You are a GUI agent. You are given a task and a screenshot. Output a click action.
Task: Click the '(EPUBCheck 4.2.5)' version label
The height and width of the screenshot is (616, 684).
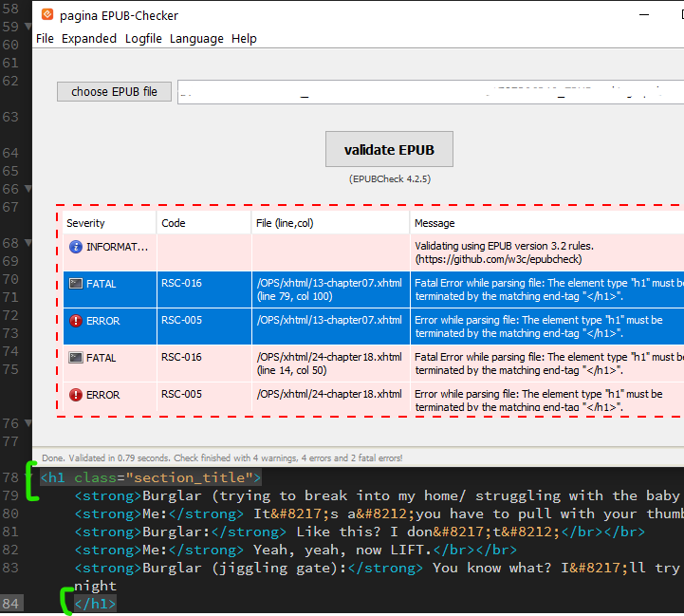[x=390, y=179]
